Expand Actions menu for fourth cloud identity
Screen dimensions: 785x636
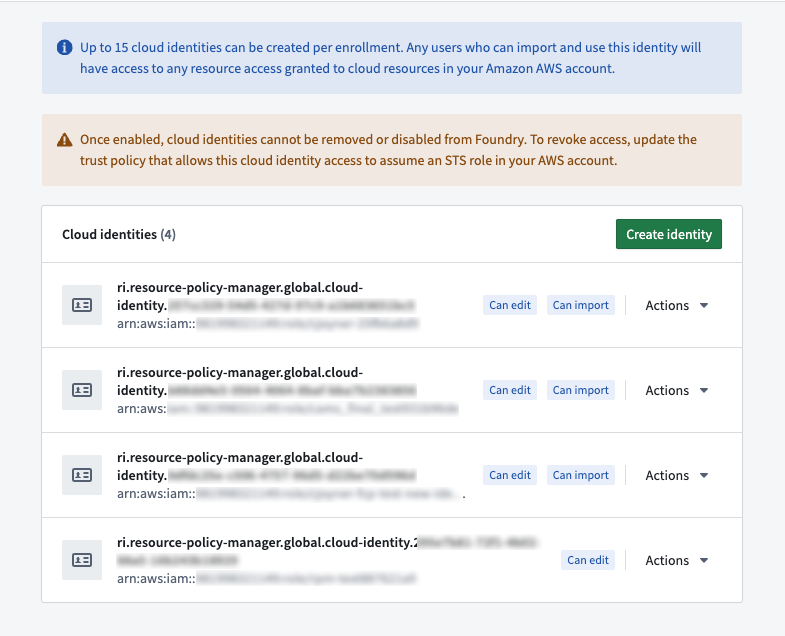[676, 560]
